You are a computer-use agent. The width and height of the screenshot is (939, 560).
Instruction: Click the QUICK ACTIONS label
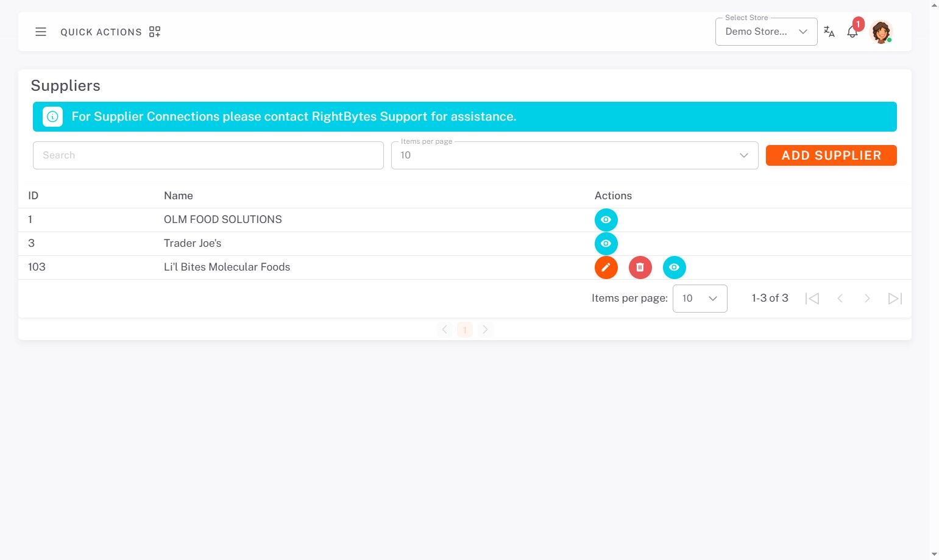101,32
